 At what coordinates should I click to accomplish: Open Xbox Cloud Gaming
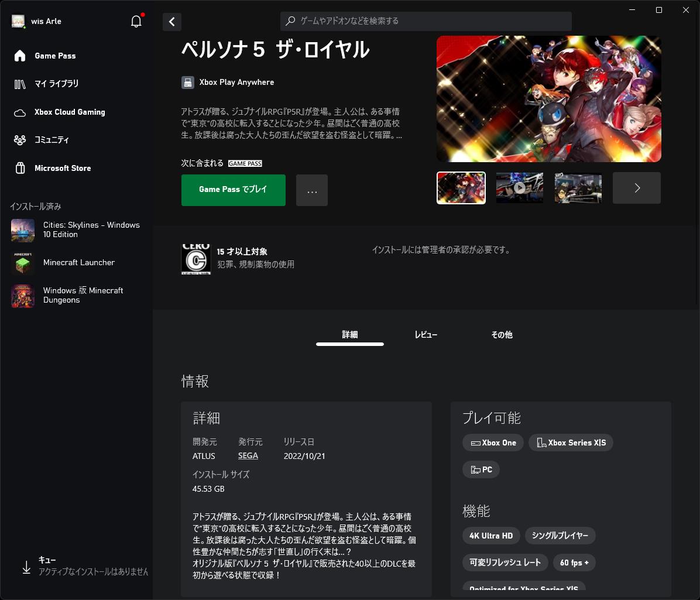70,112
